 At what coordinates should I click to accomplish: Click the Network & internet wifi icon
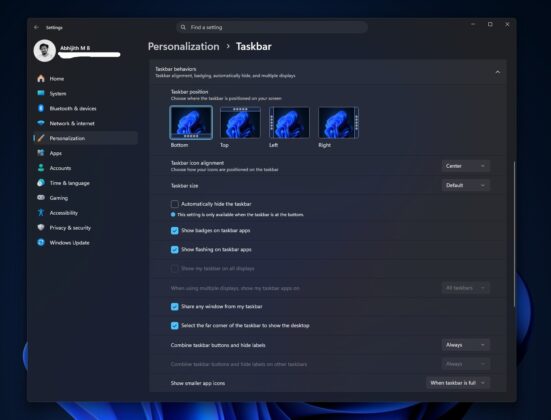[x=41, y=123]
